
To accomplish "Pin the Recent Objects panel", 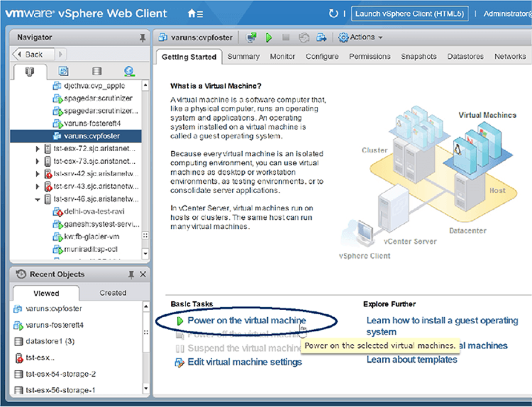I will (131, 275).
